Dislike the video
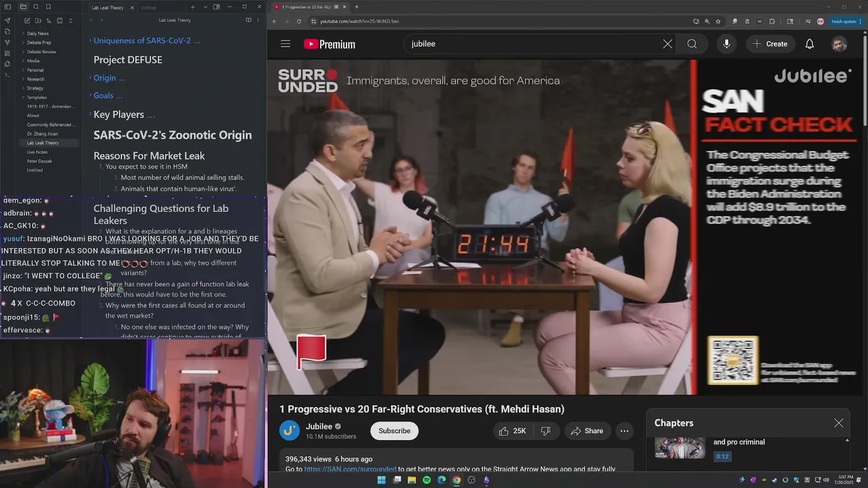868x488 pixels. pos(545,431)
